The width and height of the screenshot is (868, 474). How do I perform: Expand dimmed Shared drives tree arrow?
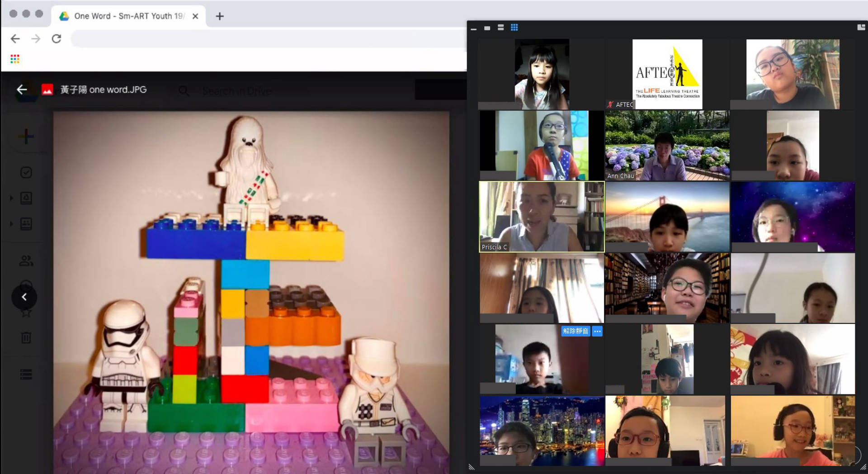pos(11,223)
